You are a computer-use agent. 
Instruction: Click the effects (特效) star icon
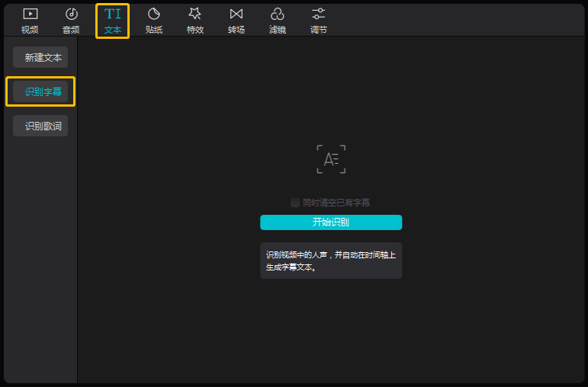195,14
